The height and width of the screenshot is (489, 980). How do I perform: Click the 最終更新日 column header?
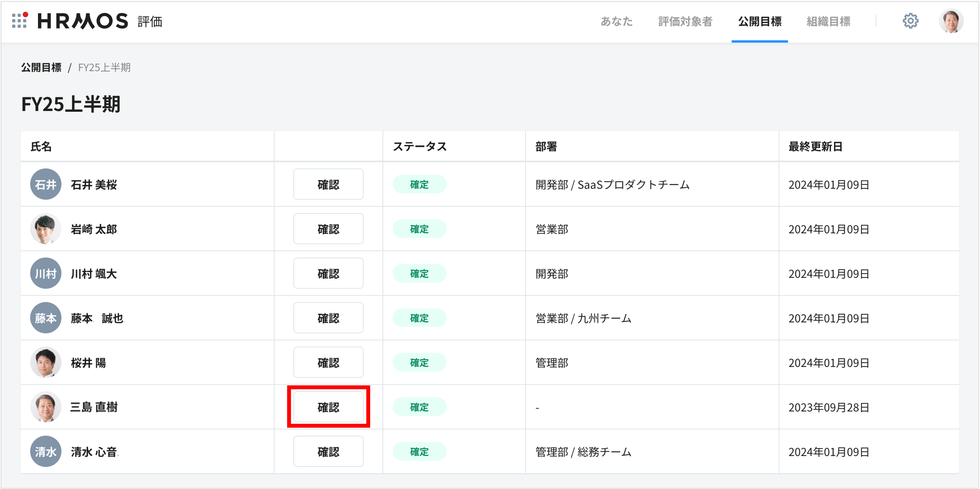click(x=815, y=147)
